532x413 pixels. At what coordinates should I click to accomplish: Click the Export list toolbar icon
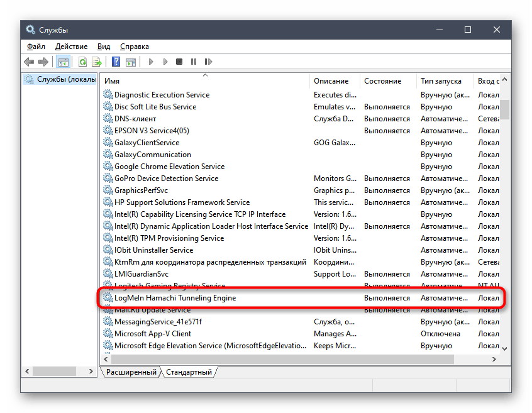coord(97,62)
